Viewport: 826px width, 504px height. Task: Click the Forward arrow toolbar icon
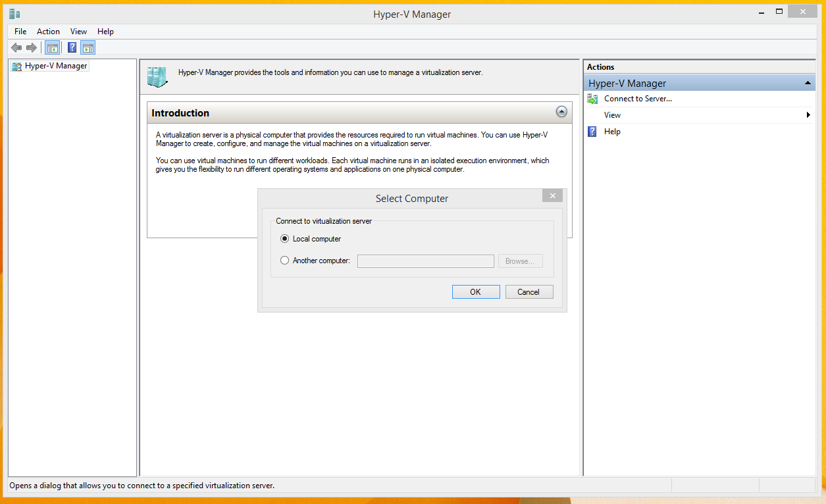click(x=31, y=47)
